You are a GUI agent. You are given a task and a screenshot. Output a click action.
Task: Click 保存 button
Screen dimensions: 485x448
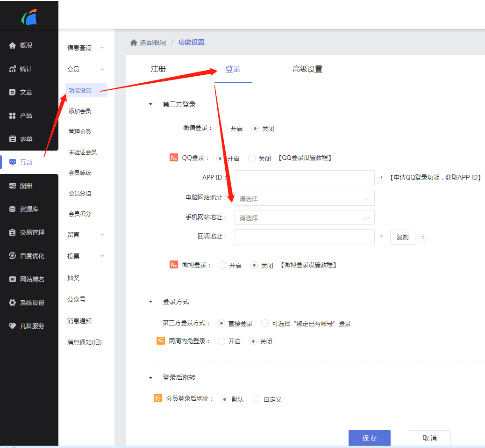click(370, 438)
